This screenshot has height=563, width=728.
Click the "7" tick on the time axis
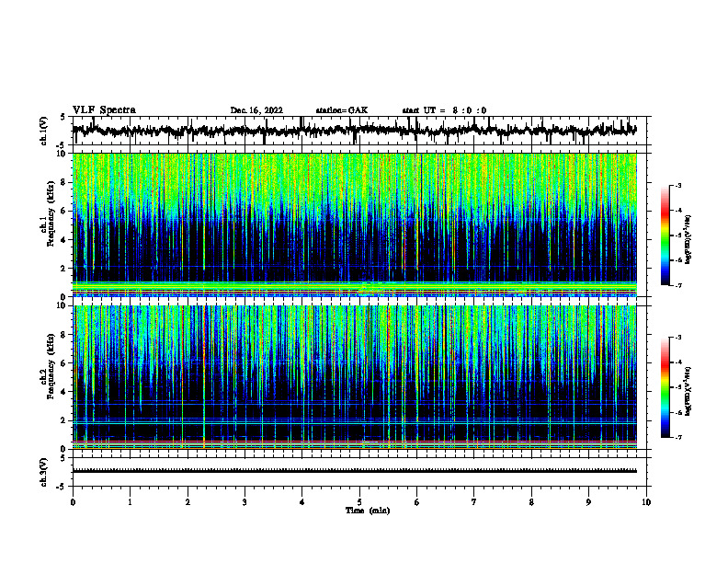pos(474,502)
